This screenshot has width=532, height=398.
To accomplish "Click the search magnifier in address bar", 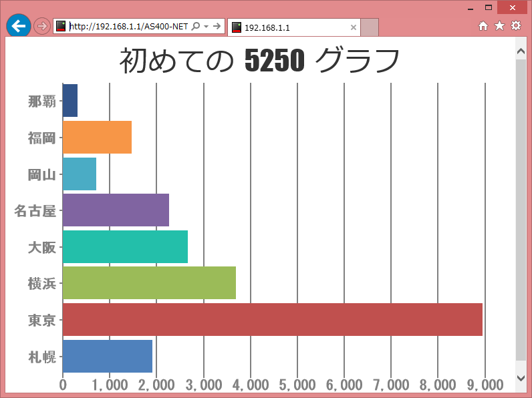I will click(196, 26).
